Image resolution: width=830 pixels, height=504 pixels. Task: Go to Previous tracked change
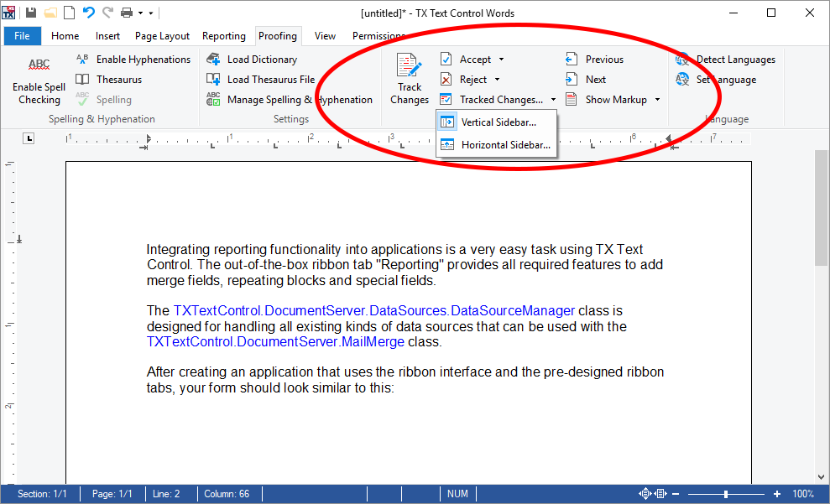(594, 60)
